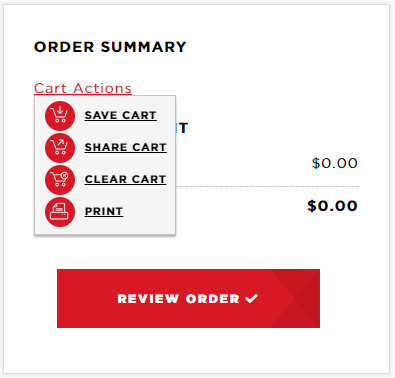Choose the PRINT text entry
This screenshot has width=395, height=378.
[104, 211]
